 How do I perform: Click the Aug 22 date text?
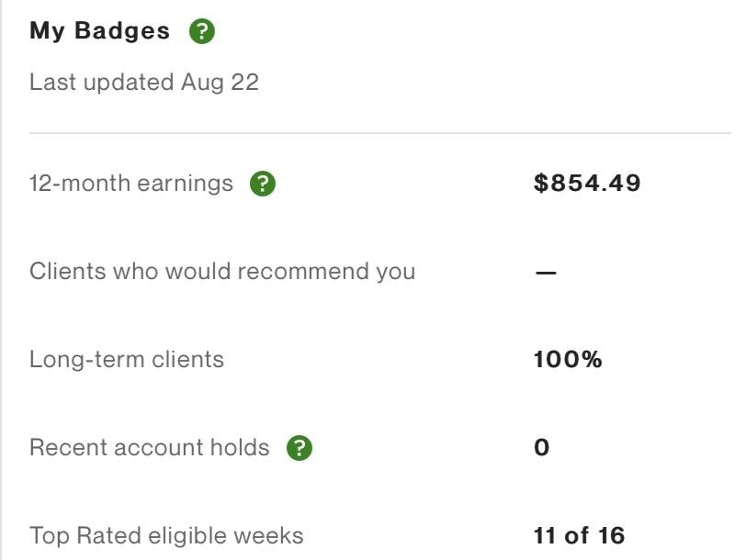pyautogui.click(x=221, y=83)
